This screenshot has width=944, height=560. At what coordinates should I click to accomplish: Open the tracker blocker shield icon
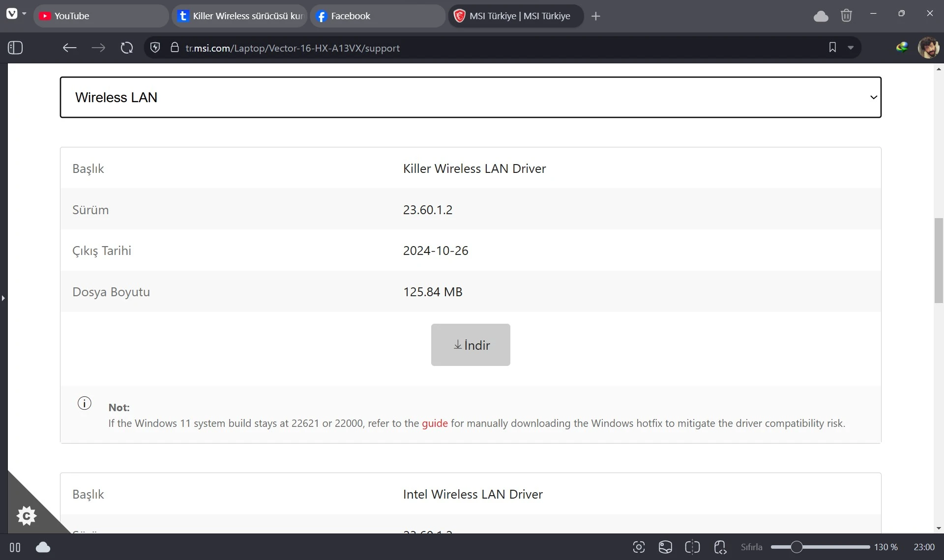point(155,48)
